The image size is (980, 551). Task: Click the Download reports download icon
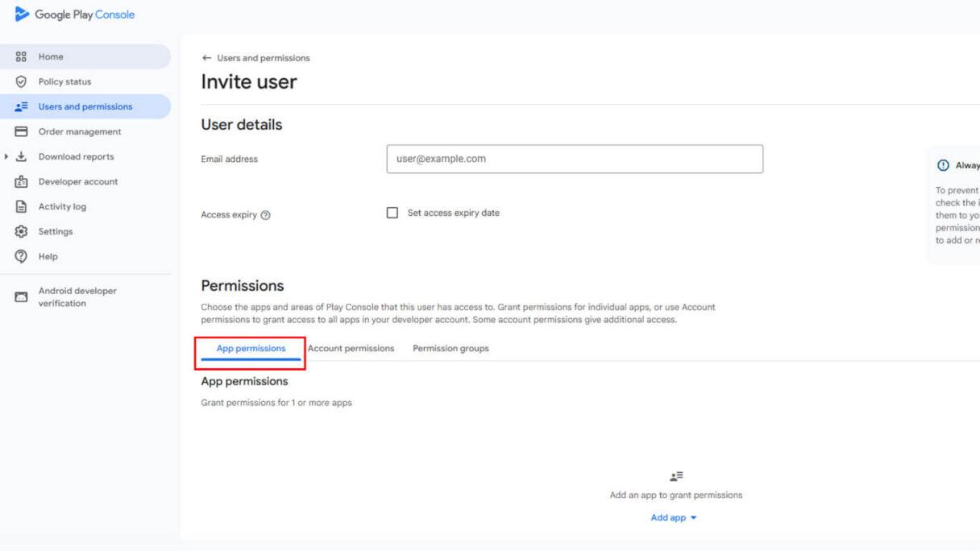(22, 157)
